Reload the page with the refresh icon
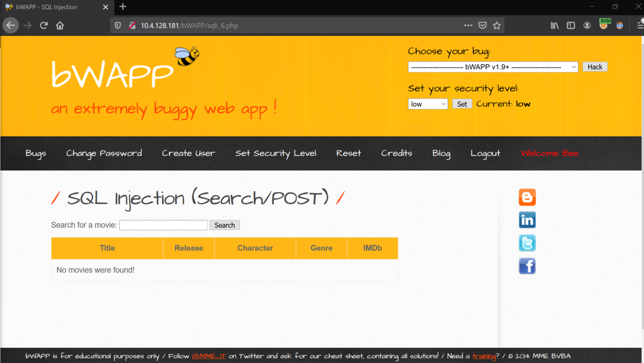Image resolution: width=644 pixels, height=363 pixels. point(44,25)
